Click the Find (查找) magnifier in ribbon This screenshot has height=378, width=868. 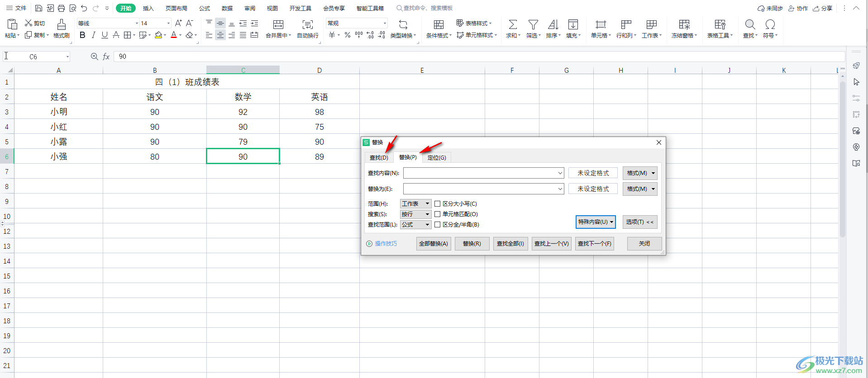pyautogui.click(x=750, y=24)
